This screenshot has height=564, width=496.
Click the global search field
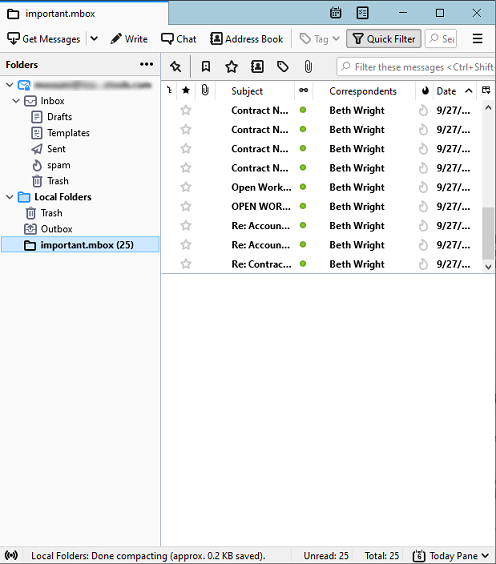coord(441,38)
